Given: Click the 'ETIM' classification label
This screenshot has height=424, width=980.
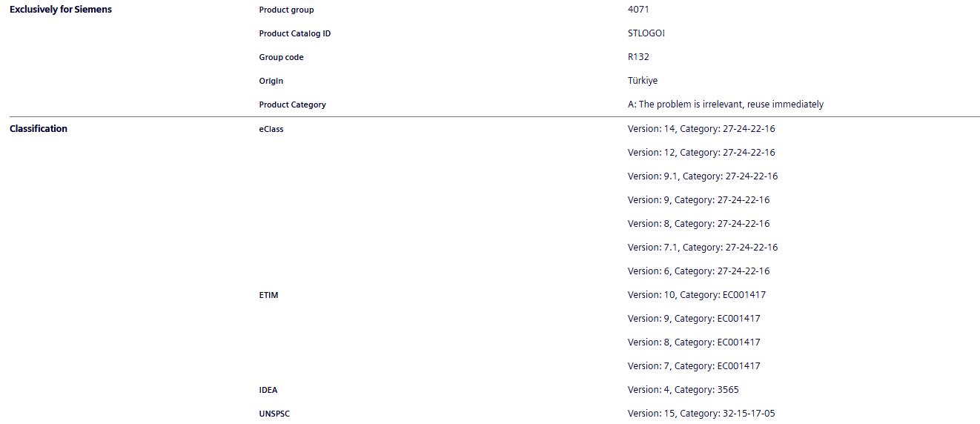Looking at the screenshot, I should click(x=268, y=295).
